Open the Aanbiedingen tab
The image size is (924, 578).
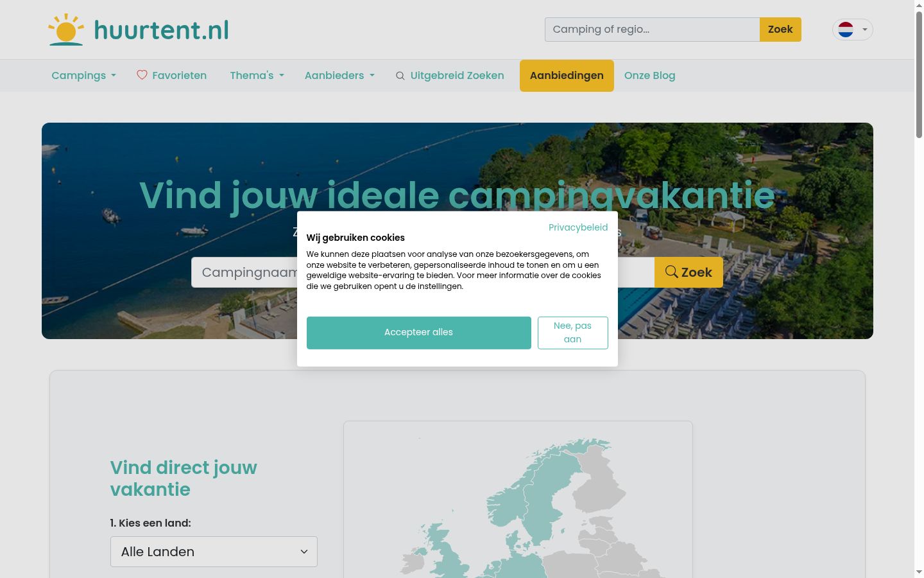coord(567,76)
